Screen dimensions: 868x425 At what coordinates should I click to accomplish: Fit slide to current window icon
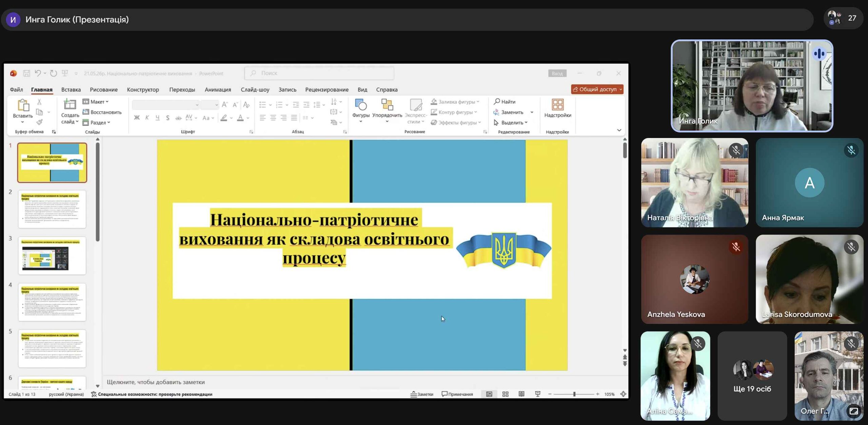(x=623, y=394)
